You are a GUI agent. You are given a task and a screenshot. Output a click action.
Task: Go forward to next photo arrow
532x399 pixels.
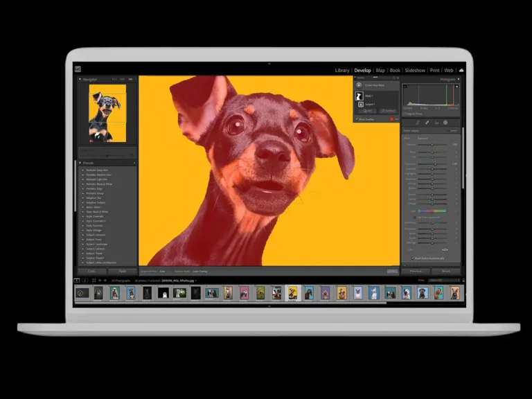(x=105, y=281)
